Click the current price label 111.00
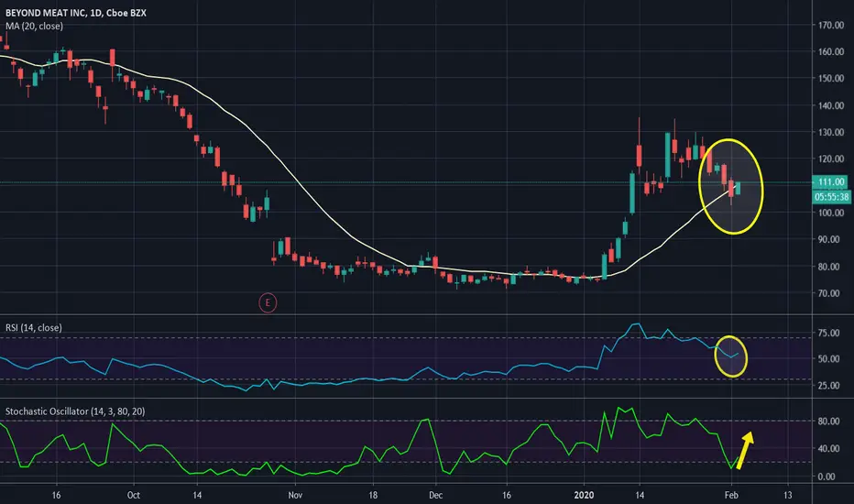854x504 pixels. [830, 182]
